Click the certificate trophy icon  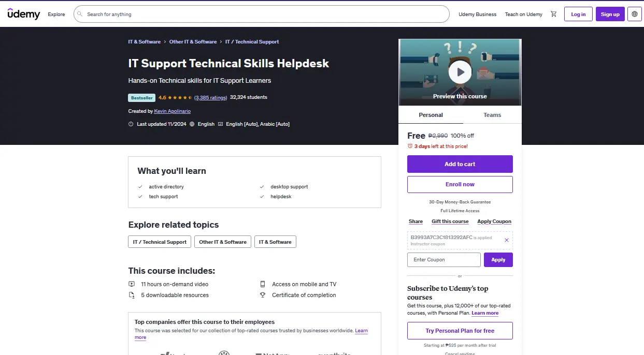(x=263, y=295)
